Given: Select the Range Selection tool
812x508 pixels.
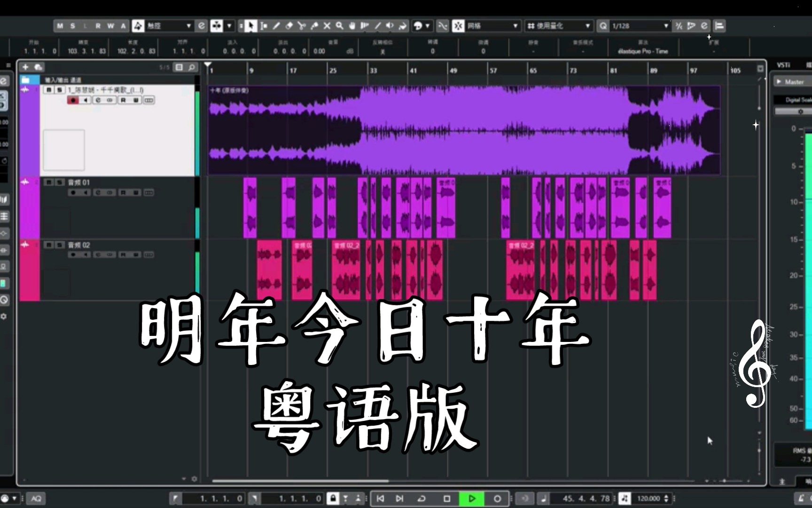Looking at the screenshot, I should (x=264, y=26).
